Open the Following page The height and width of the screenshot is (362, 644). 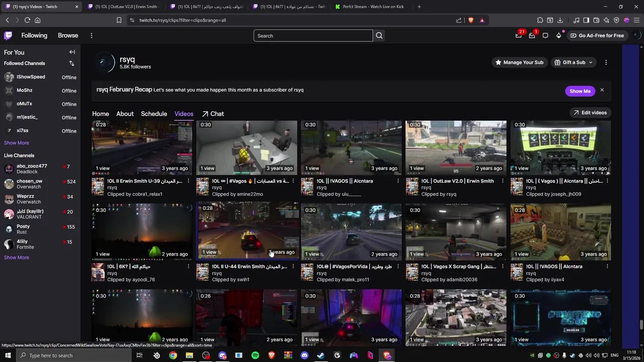[x=34, y=36]
